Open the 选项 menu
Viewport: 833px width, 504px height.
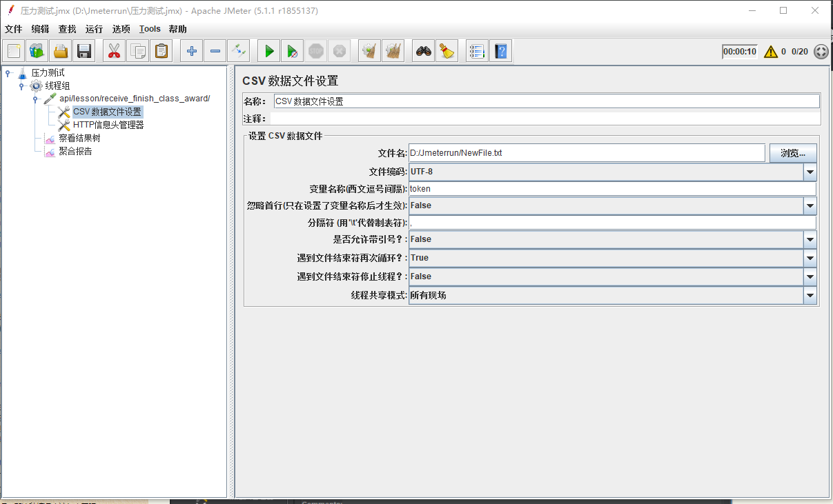[x=121, y=29]
